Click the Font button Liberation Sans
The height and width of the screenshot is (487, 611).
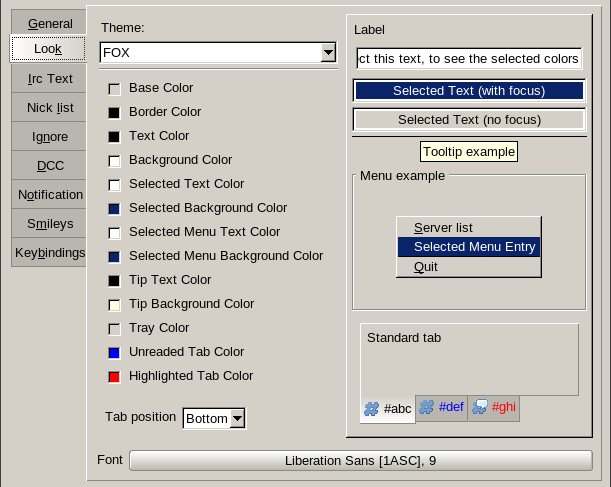(x=361, y=461)
